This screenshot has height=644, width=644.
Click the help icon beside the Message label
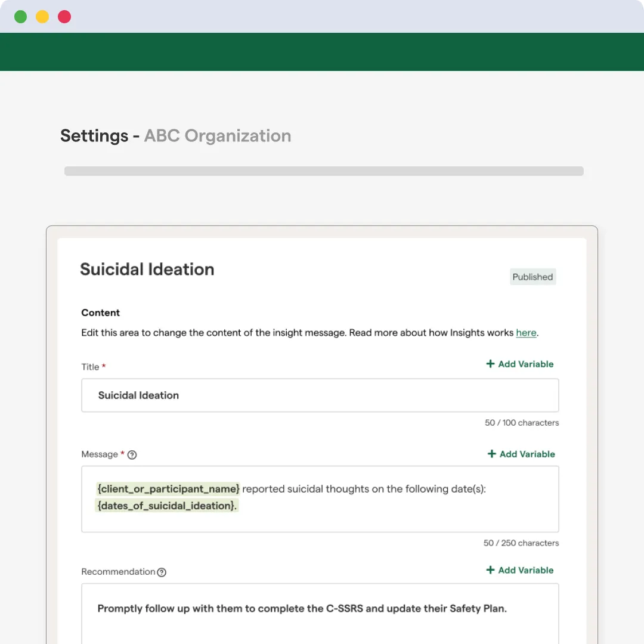(x=132, y=455)
